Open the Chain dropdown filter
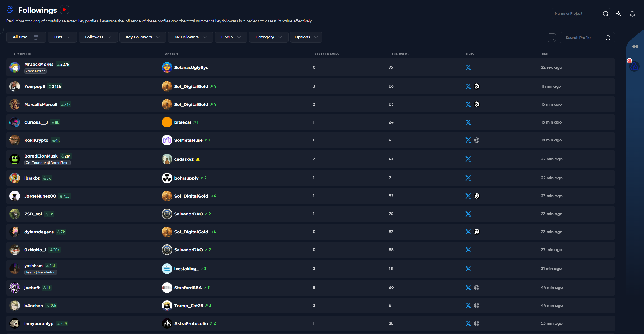The image size is (644, 334). tap(231, 37)
